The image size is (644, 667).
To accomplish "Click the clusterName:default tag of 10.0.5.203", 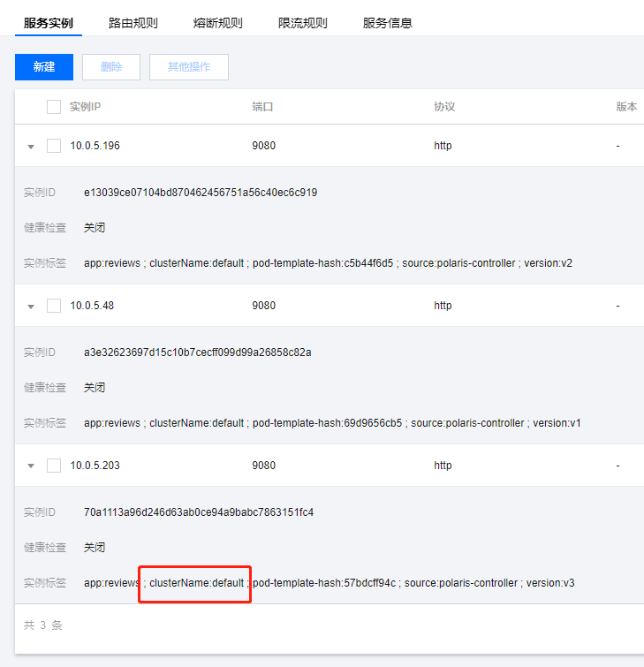I will 196,583.
